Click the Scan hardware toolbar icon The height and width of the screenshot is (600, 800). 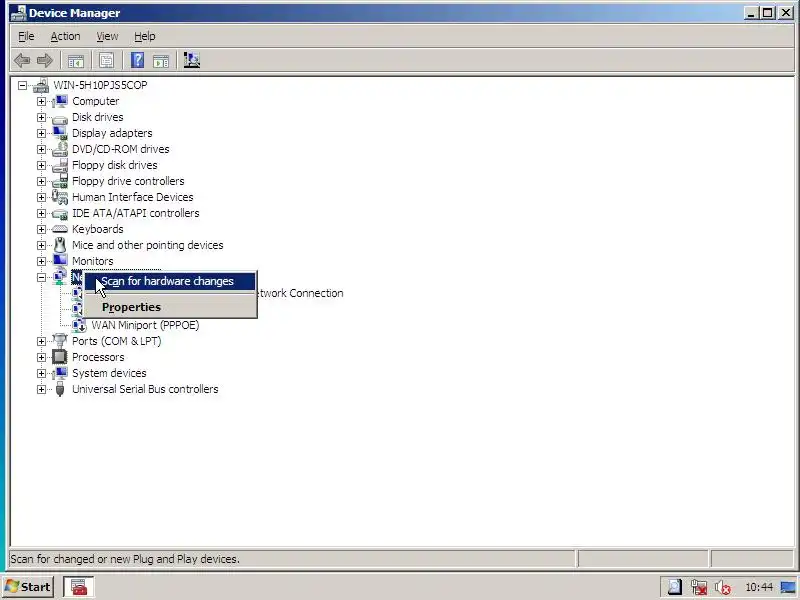tap(191, 61)
